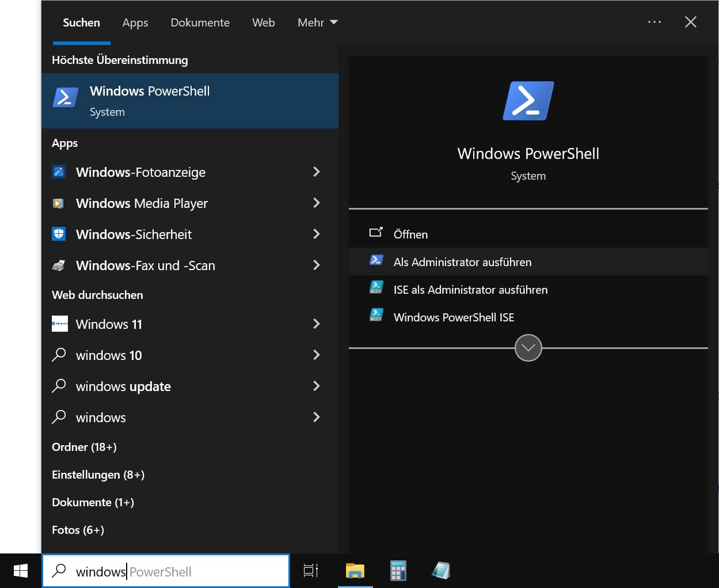This screenshot has width=719, height=588.
Task: Expand more actions with down-arrow circle
Action: click(528, 348)
